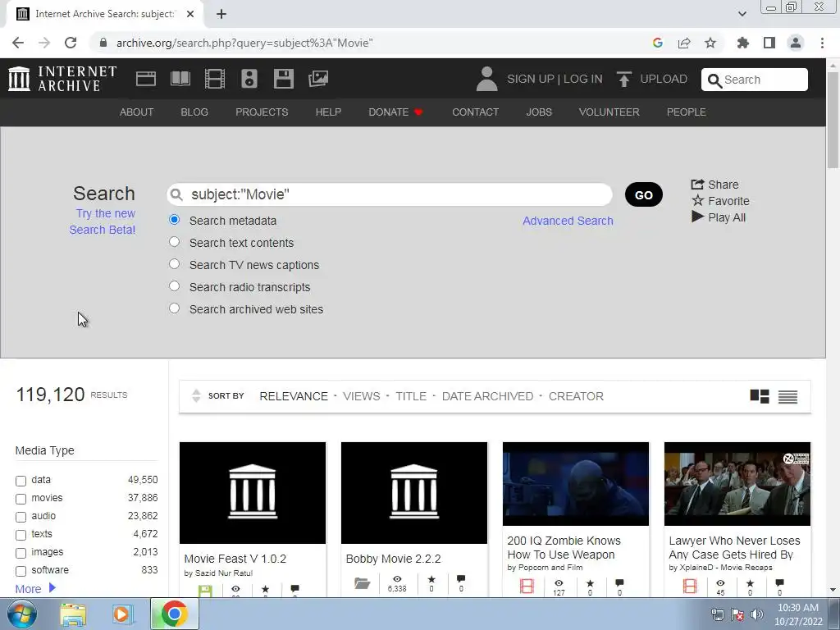Click the GO search button

pos(644,194)
